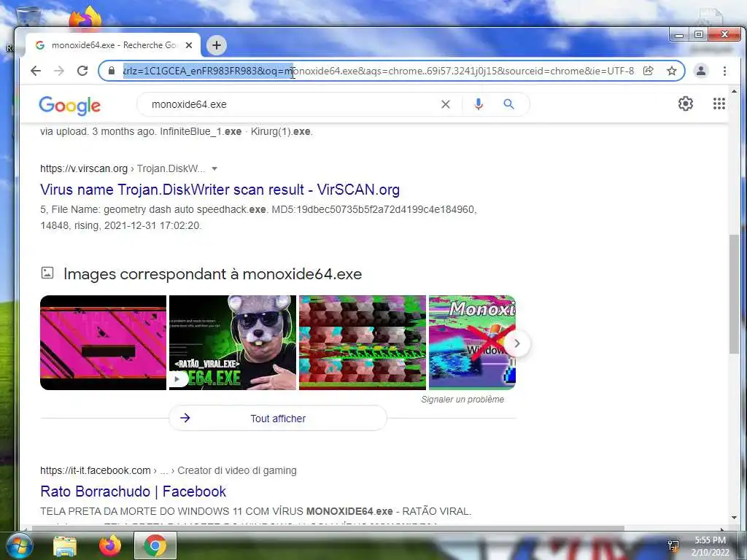Click the forward navigation arrow
Viewport: 747px width, 560px height.
point(59,71)
